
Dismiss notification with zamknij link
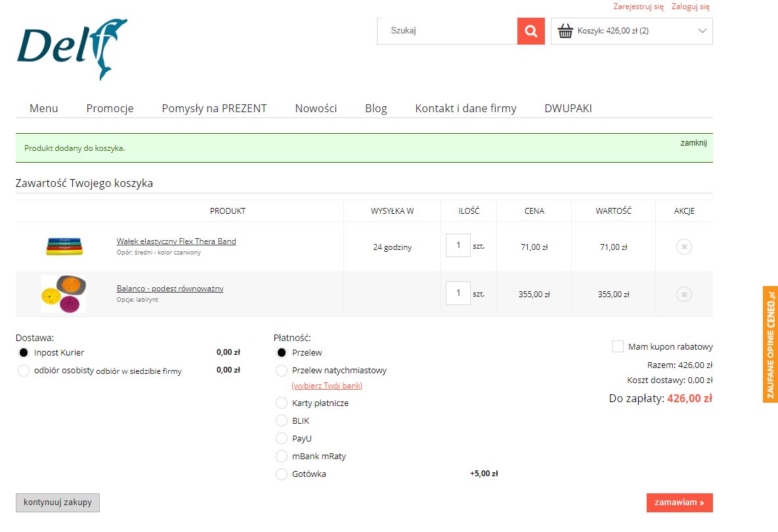coord(693,142)
